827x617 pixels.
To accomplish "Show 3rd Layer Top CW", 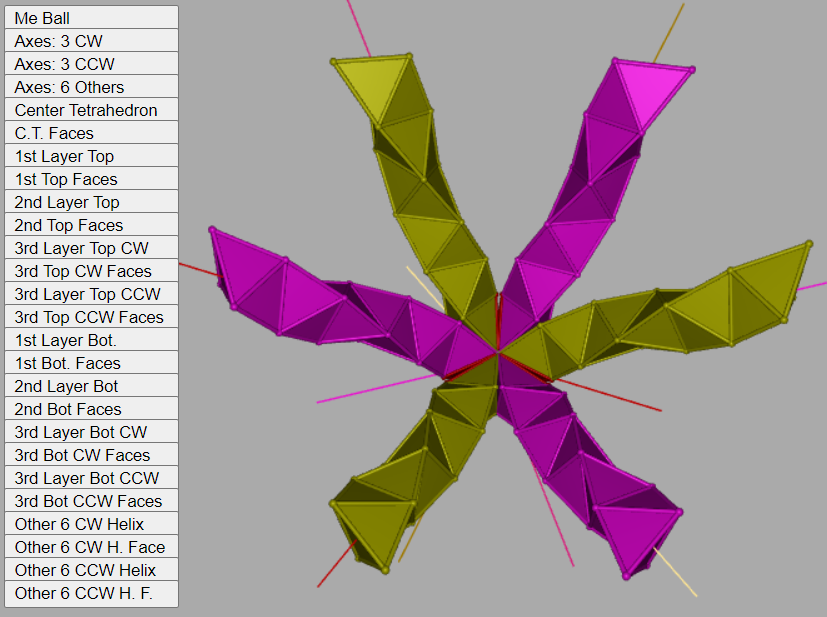I will click(x=91, y=248).
